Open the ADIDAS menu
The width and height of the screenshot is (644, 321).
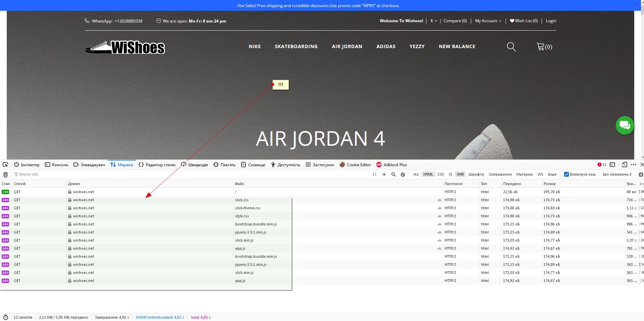point(386,46)
